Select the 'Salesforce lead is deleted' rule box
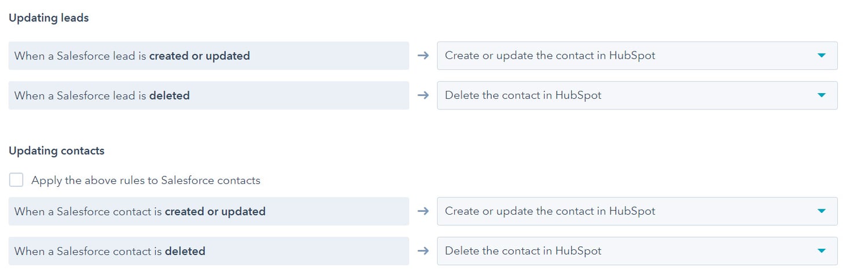 pos(209,95)
